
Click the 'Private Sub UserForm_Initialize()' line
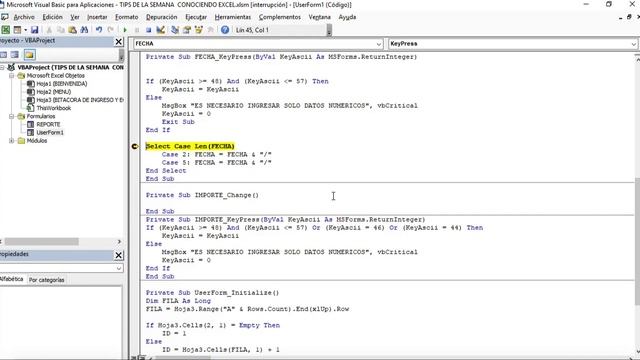click(x=212, y=293)
